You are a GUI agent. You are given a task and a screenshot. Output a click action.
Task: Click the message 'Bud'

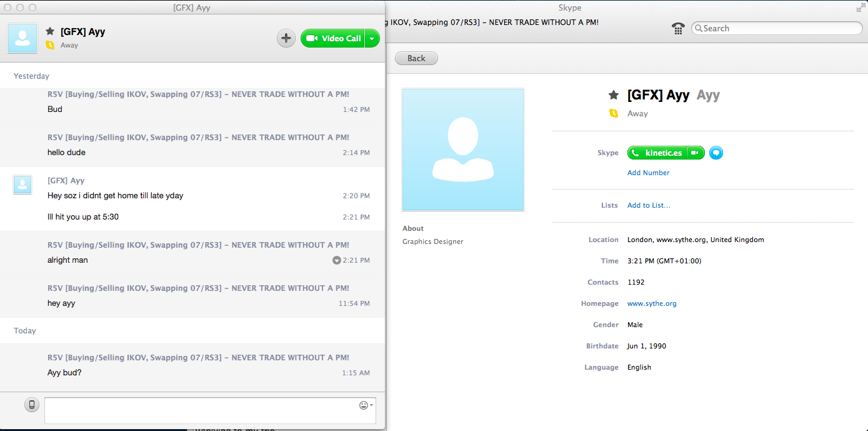(55, 109)
